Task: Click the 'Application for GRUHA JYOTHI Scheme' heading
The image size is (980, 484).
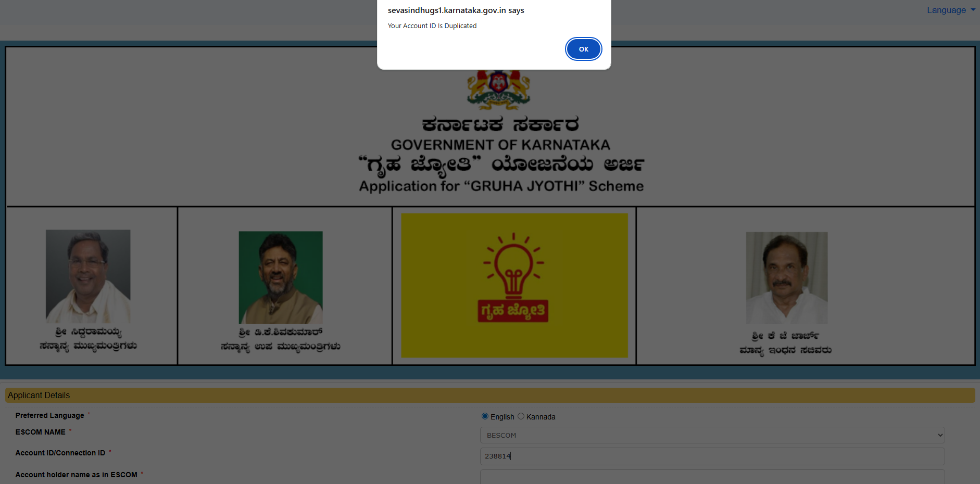Action: pyautogui.click(x=501, y=186)
